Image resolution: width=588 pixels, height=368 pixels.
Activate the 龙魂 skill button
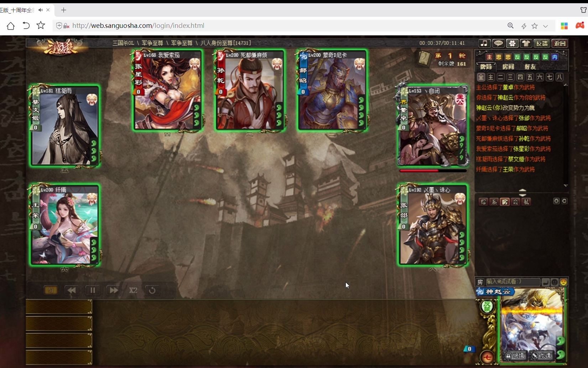click(x=542, y=356)
